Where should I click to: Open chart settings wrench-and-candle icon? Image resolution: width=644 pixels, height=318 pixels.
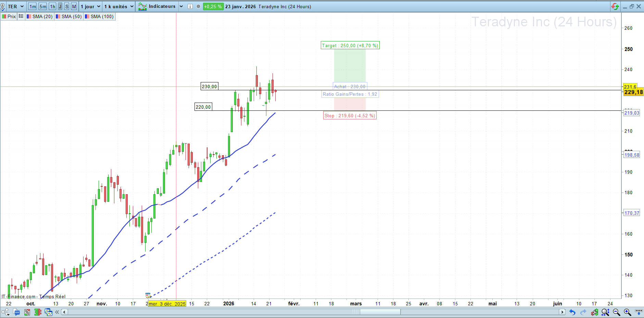point(594,312)
